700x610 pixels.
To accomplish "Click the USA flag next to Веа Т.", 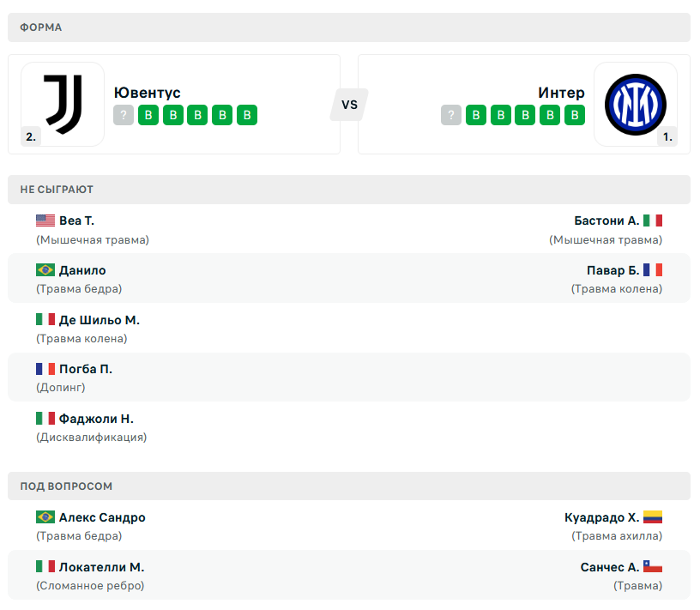I will click(x=45, y=220).
